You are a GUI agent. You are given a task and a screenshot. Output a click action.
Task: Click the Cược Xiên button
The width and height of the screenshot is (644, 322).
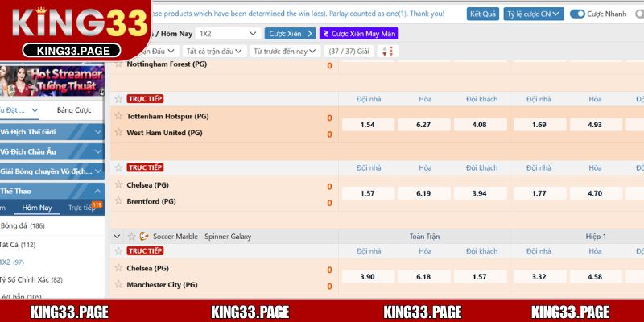point(290,34)
